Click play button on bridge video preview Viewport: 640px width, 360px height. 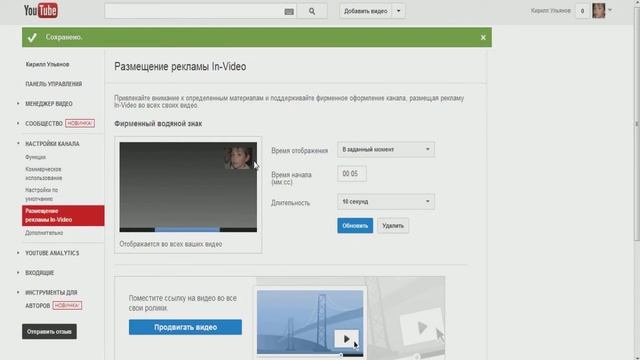346,339
